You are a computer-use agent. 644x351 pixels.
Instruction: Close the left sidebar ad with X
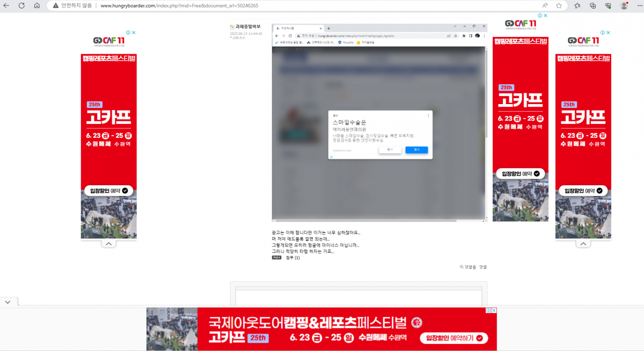click(x=134, y=33)
